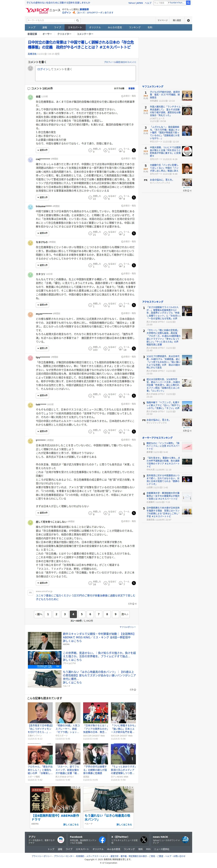The height and width of the screenshot is (868, 217).
Task: Click the 前へ pagination button
Action: pyautogui.click(x=39, y=614)
